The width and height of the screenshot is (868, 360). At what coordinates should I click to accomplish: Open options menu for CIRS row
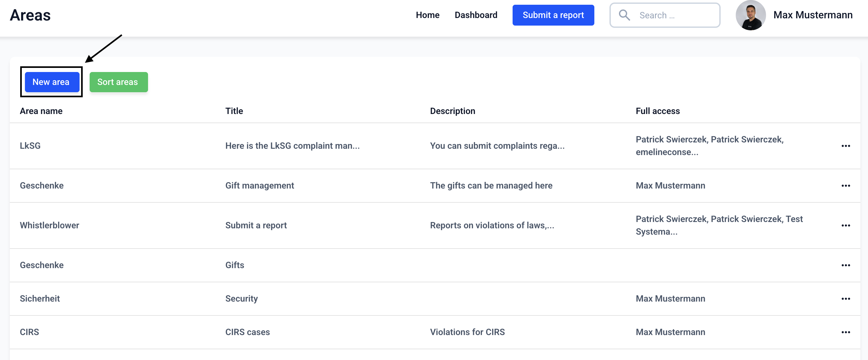coord(845,332)
